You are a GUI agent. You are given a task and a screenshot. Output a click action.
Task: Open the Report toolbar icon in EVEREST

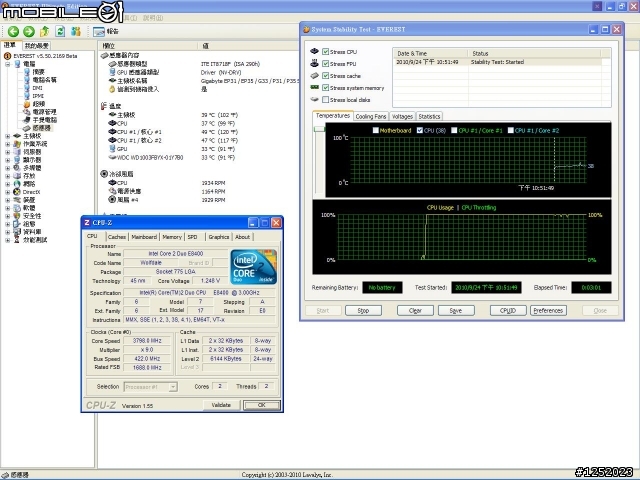coord(99,31)
